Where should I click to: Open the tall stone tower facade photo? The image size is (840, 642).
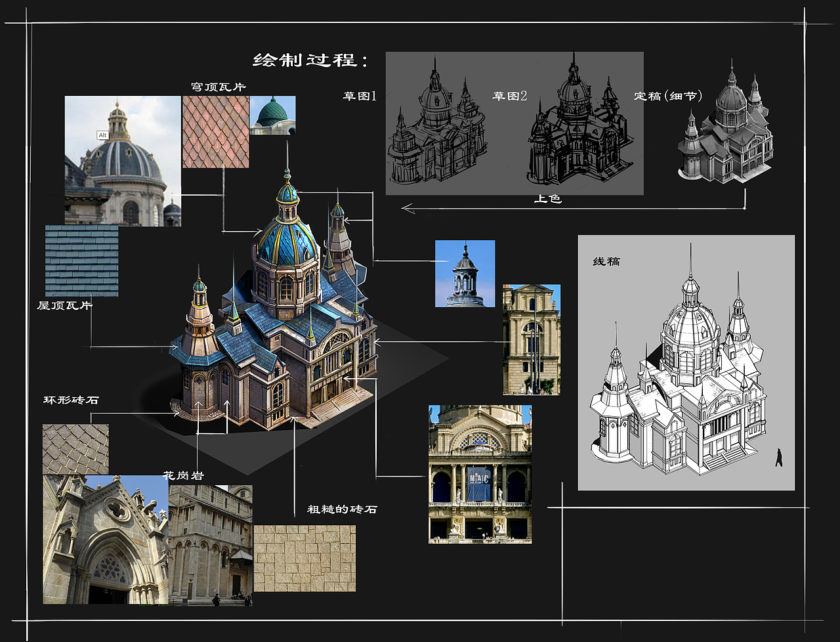pyautogui.click(x=532, y=339)
